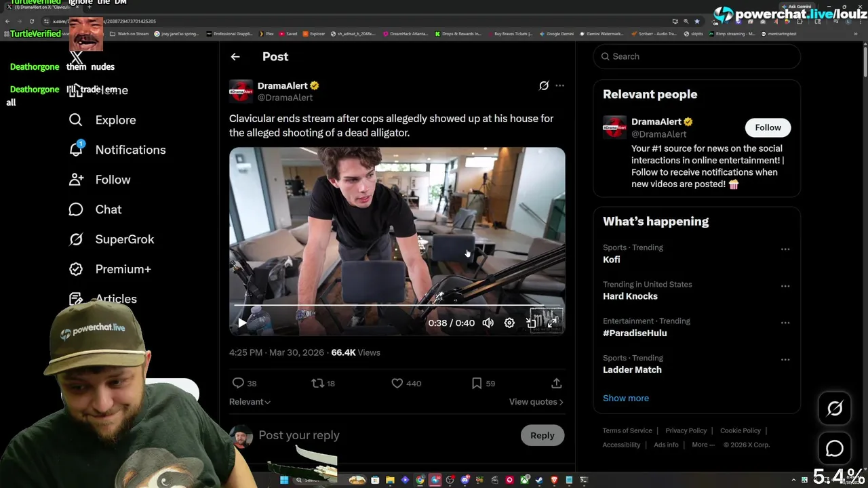This screenshot has height=488, width=868.
Task: Seek on the video progress bar
Action: 397,306
